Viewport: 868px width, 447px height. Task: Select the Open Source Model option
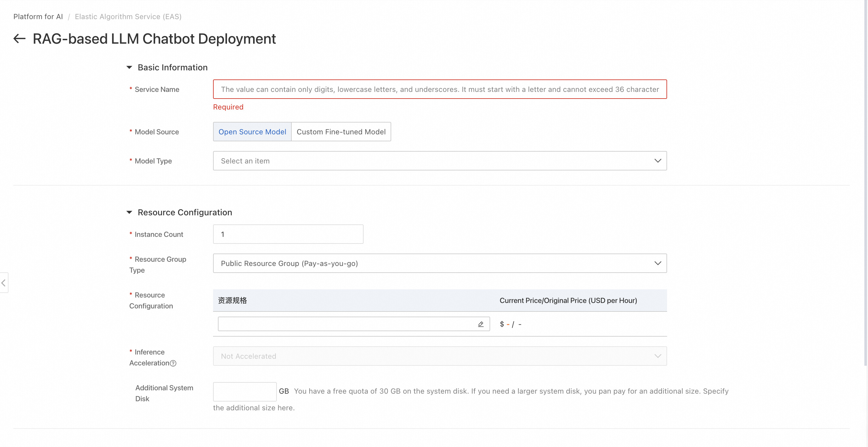(x=252, y=132)
